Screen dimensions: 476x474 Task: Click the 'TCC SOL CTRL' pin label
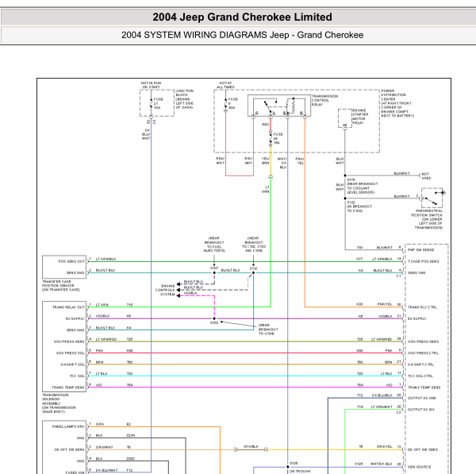click(x=420, y=376)
